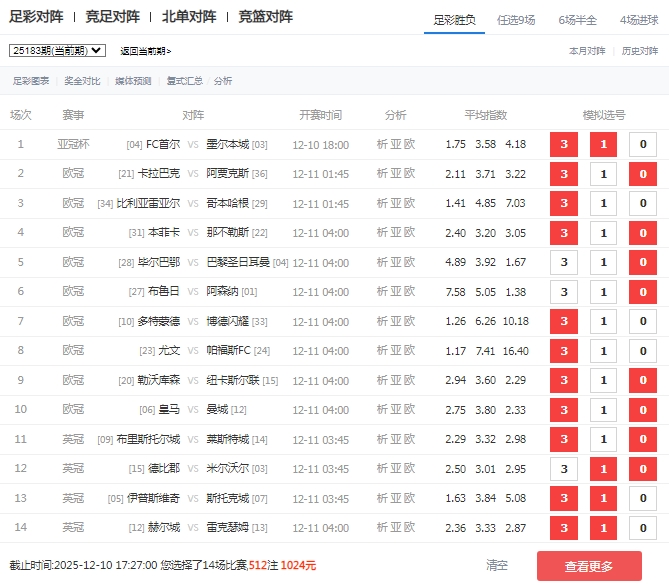The height and width of the screenshot is (585, 669).
Task: Click 欧 odds link for 尤文 match
Action: [409, 351]
